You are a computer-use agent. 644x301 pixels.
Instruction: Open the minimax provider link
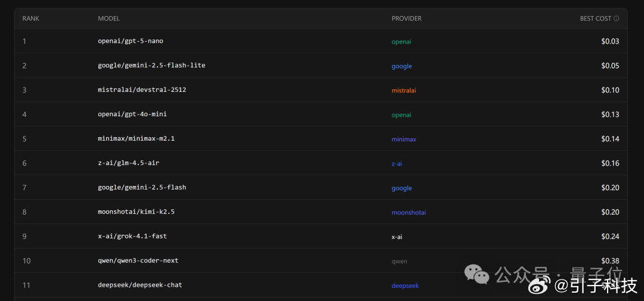click(x=404, y=139)
